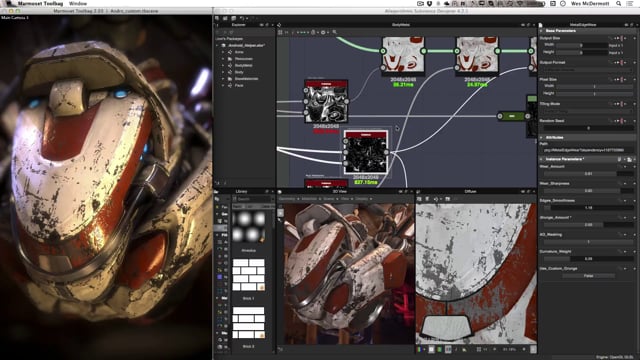The height and width of the screenshot is (360, 640).
Task: Open the Tiling Mode dropdown
Action: point(587,111)
